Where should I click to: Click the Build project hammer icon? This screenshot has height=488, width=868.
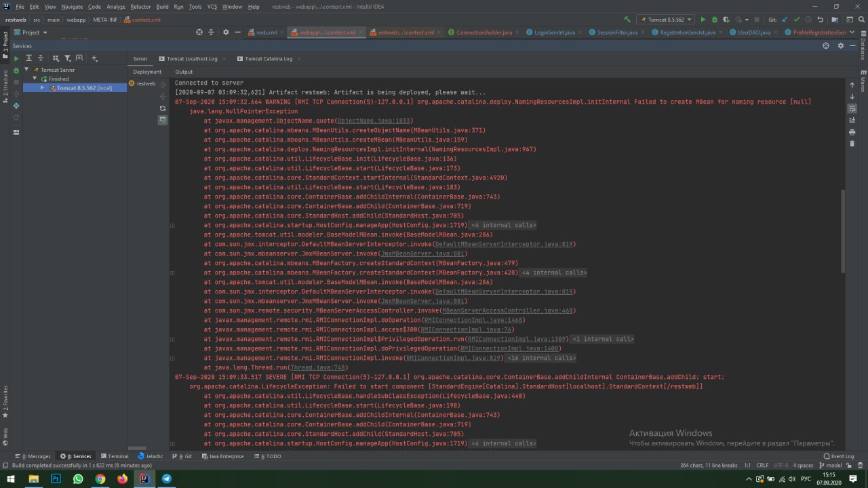click(627, 20)
